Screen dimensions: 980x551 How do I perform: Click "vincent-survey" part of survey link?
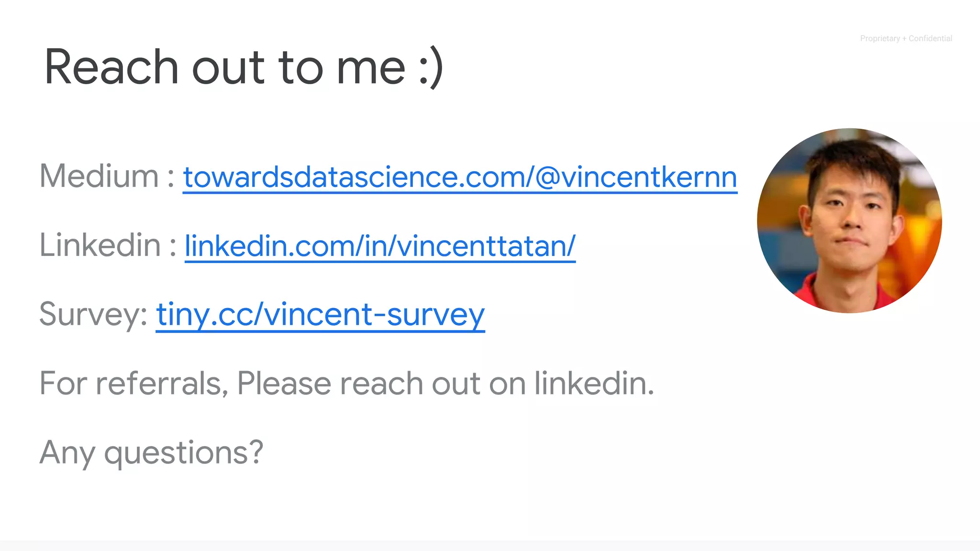(375, 315)
